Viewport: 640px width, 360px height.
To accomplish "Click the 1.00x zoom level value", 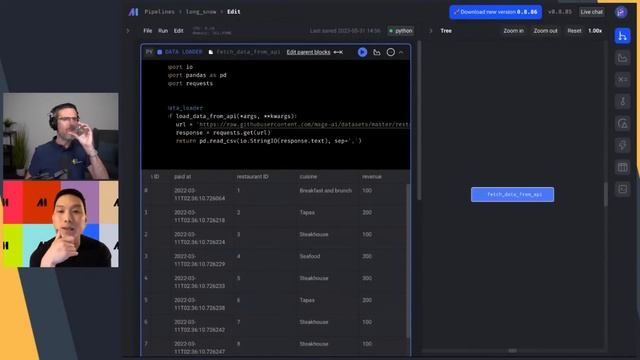I will coord(595,31).
